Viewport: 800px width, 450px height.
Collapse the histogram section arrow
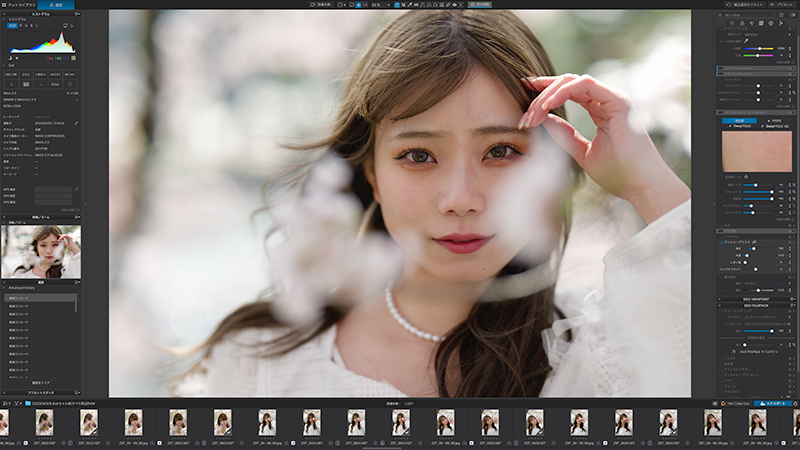coord(4,19)
